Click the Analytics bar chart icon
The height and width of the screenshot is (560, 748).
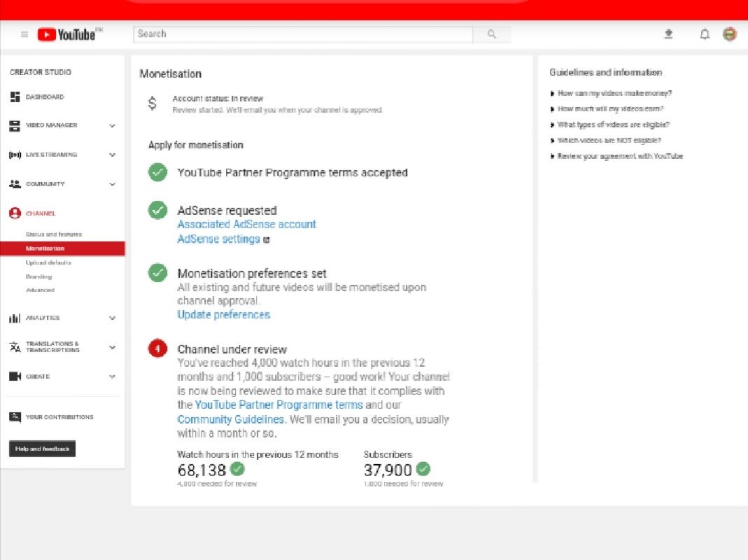[15, 318]
